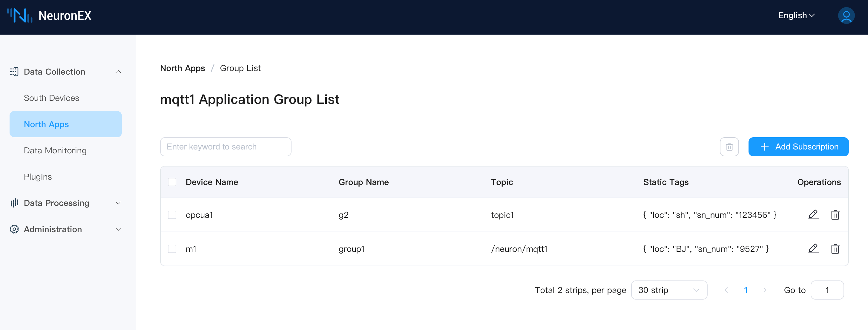This screenshot has width=868, height=330.
Task: Go to Data Monitoring page
Action: click(55, 150)
